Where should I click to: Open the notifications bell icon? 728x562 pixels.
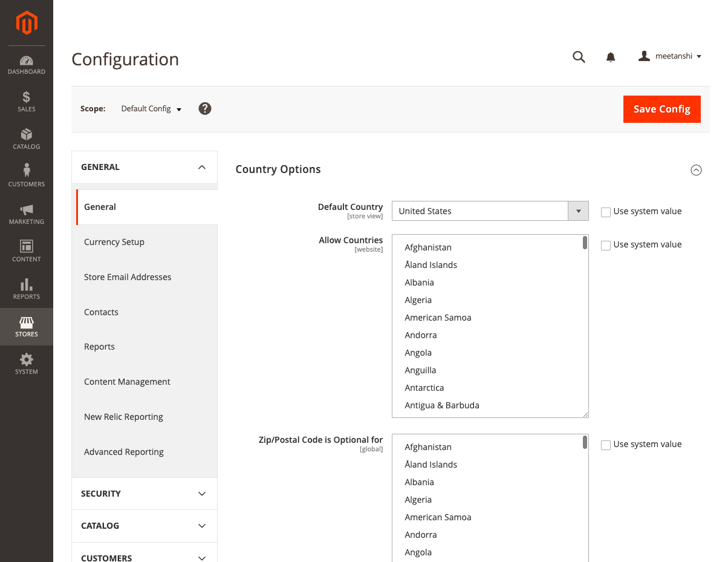click(x=611, y=57)
